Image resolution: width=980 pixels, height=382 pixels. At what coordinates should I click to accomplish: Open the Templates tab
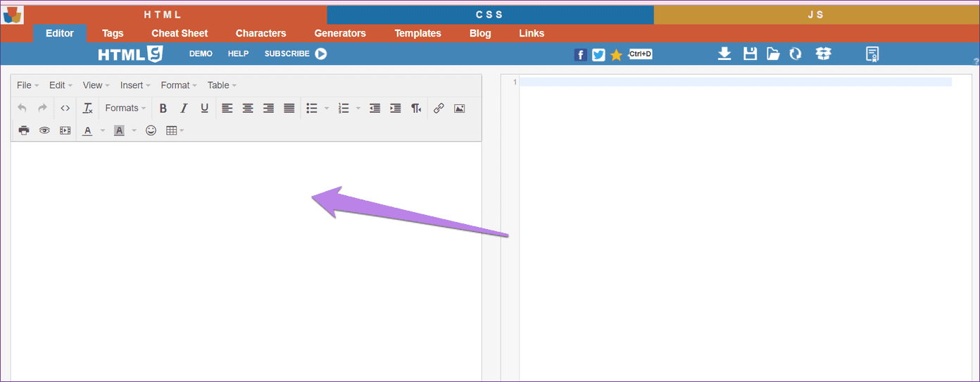point(418,33)
